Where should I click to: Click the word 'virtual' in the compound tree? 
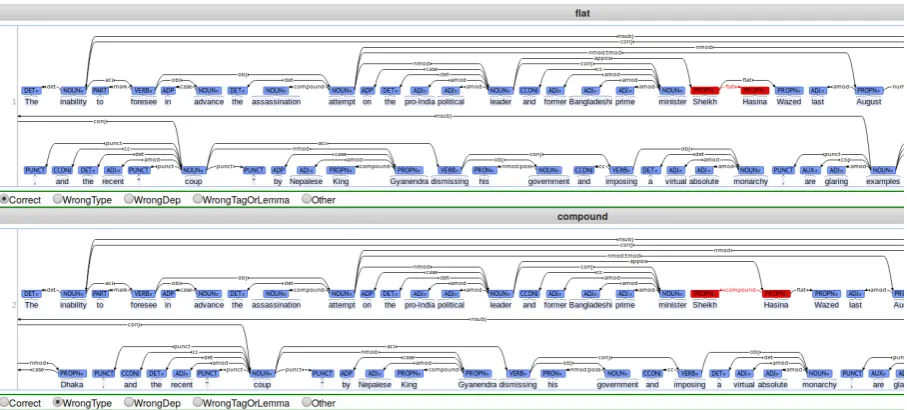pyautogui.click(x=743, y=384)
